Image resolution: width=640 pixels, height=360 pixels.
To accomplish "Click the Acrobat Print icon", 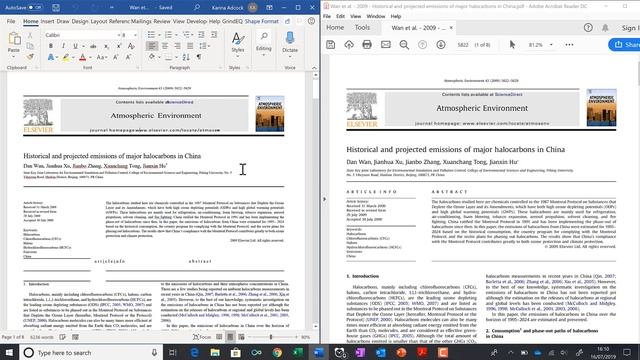I will point(367,44).
